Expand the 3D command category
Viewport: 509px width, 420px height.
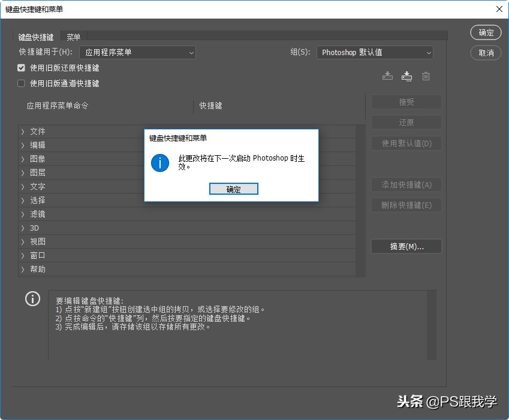tap(24, 228)
